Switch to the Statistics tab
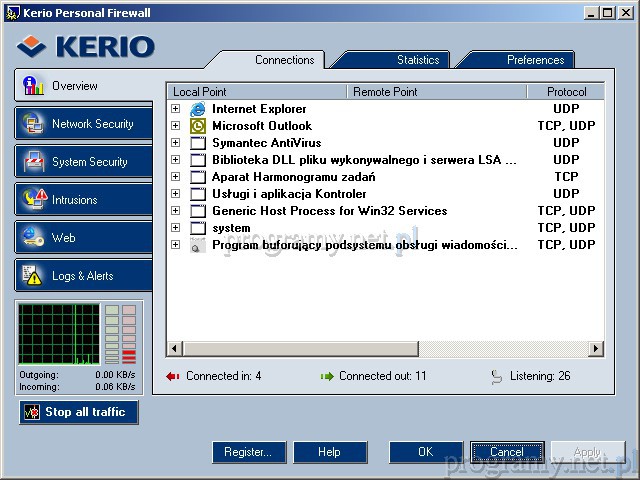Viewport: 640px width, 480px height. (x=417, y=60)
